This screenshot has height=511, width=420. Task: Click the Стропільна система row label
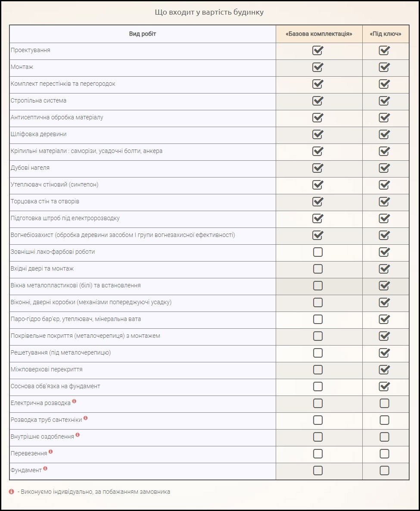(39, 101)
